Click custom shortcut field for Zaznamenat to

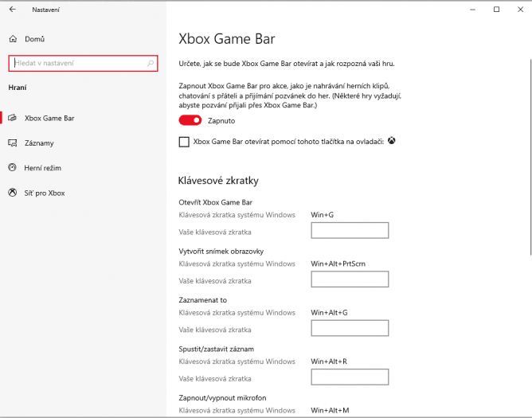point(350,328)
